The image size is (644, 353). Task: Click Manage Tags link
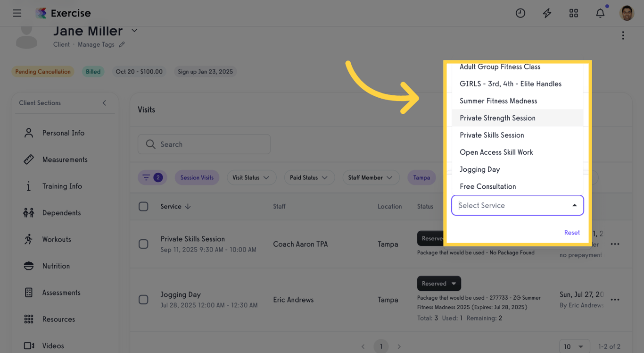click(x=96, y=44)
